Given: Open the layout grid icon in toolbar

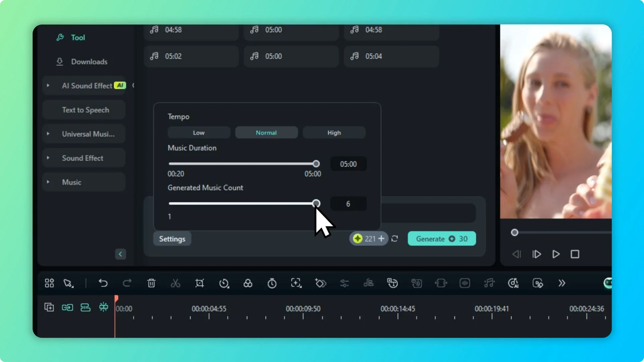Looking at the screenshot, I should pyautogui.click(x=49, y=283).
